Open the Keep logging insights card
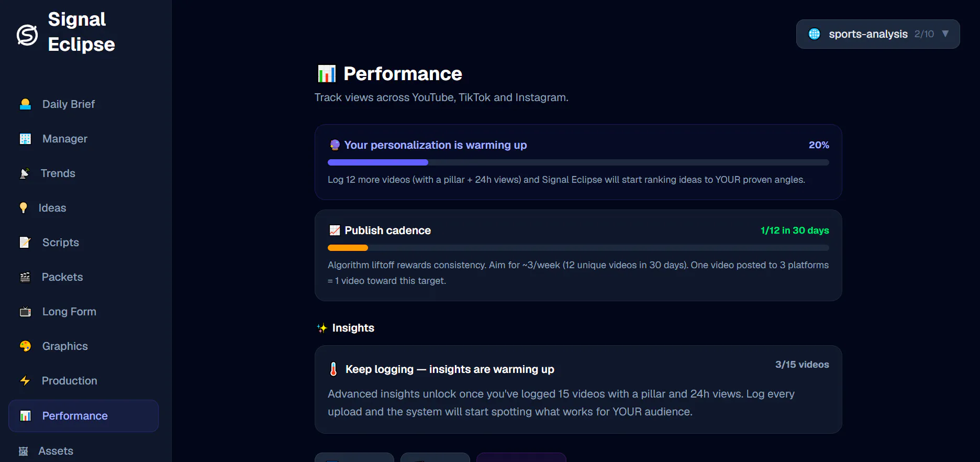Image resolution: width=980 pixels, height=462 pixels. click(578, 389)
